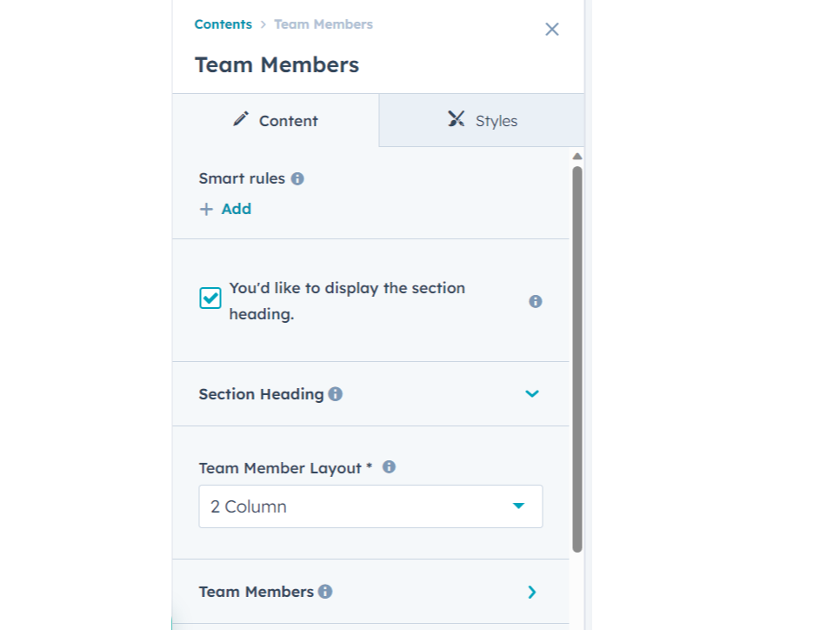Click the scrollbar up arrow
This screenshot has width=840, height=630.
coord(577,157)
